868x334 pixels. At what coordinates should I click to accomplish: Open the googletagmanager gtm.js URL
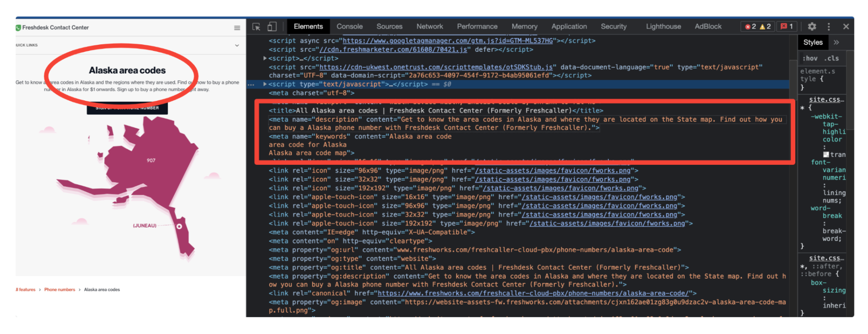pos(447,41)
